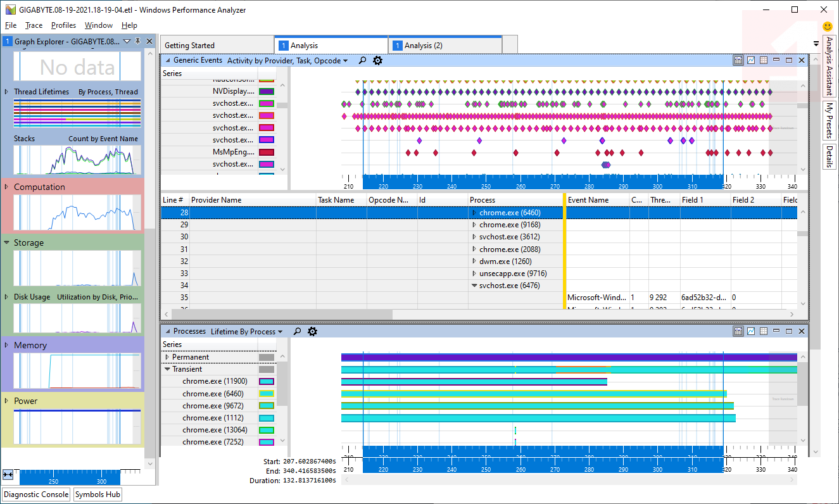This screenshot has width=839, height=504.
Task: Open the Symbols Hub
Action: (x=97, y=495)
